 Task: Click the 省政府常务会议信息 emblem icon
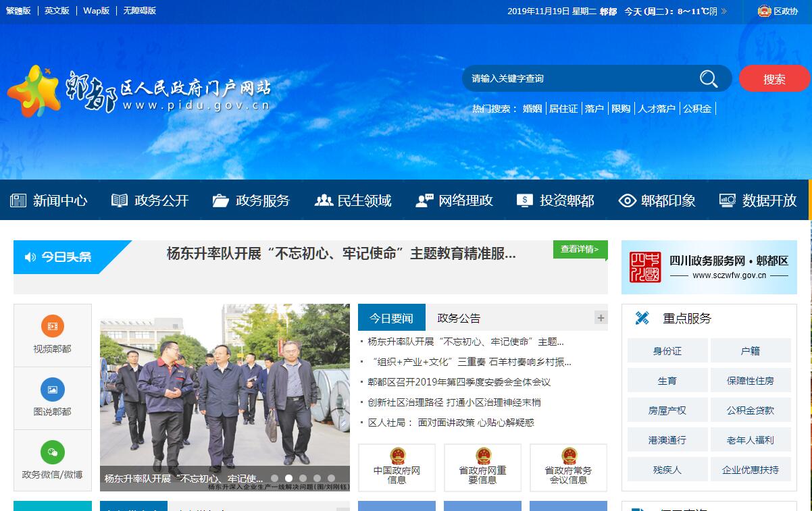(x=569, y=456)
